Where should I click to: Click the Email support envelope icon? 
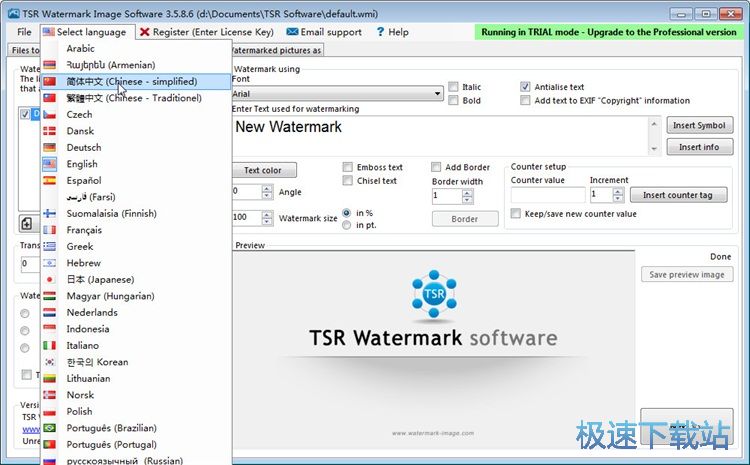(x=292, y=32)
